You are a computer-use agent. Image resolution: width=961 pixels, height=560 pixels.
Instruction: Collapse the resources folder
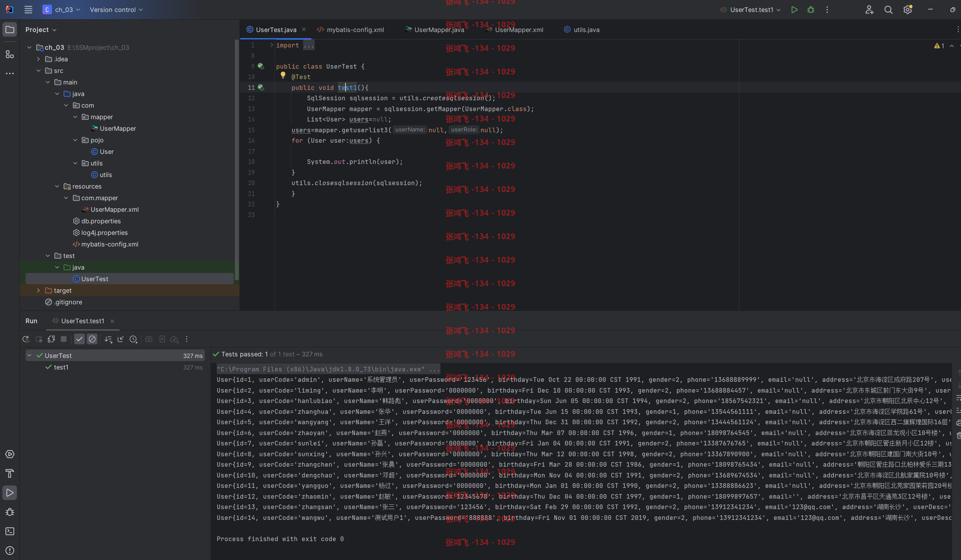coord(57,186)
